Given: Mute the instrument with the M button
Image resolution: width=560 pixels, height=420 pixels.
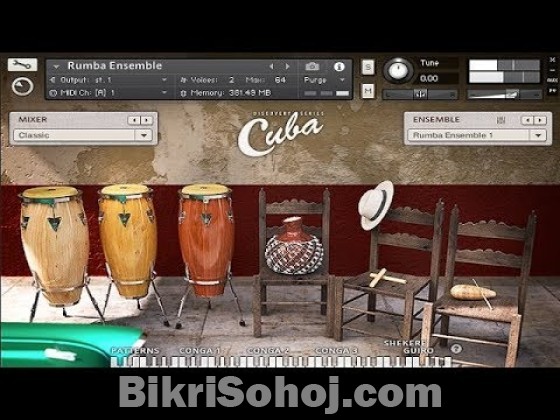Looking at the screenshot, I should coord(368,91).
